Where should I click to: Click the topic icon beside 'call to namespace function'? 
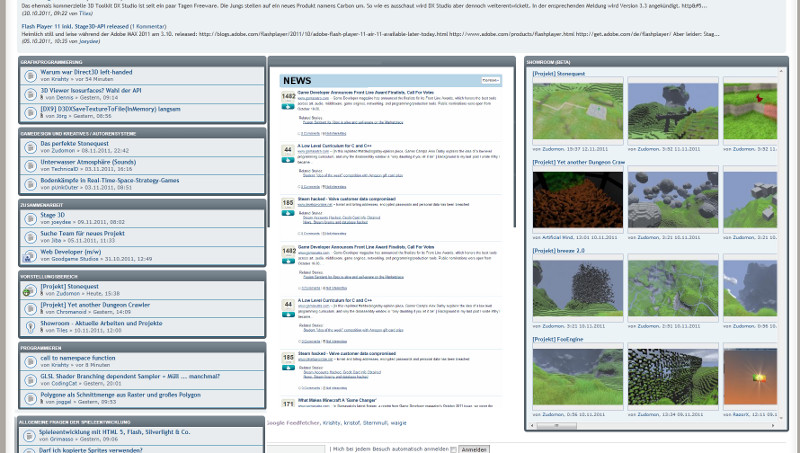[28, 361]
